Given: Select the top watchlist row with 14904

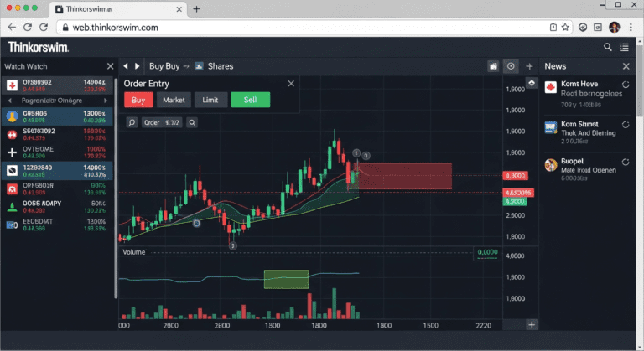Looking at the screenshot, I should (x=57, y=85).
